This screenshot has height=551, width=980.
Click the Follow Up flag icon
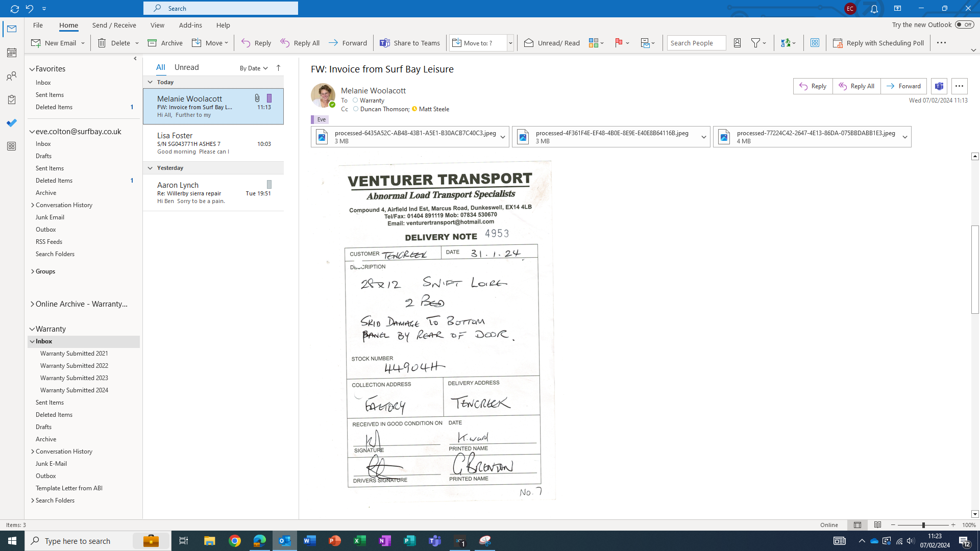(x=619, y=43)
